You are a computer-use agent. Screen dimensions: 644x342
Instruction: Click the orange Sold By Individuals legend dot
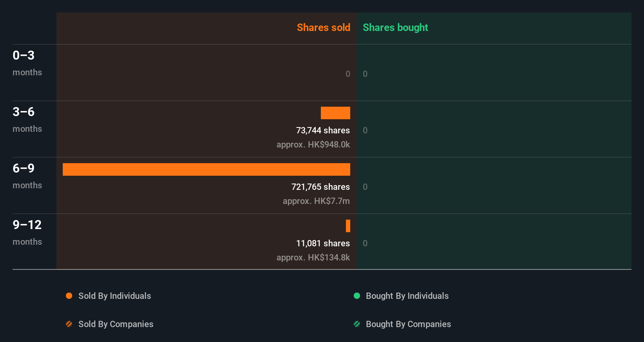pos(69,296)
